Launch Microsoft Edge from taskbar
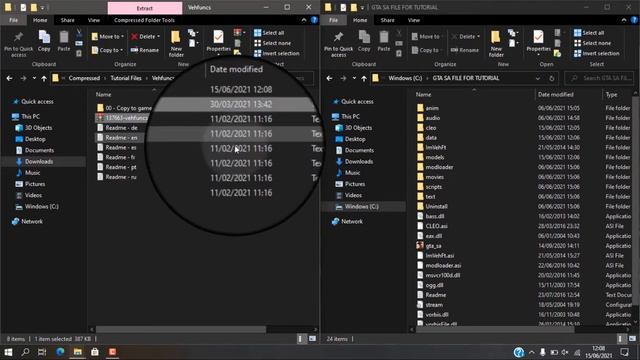The height and width of the screenshot is (360, 640). coord(60,352)
